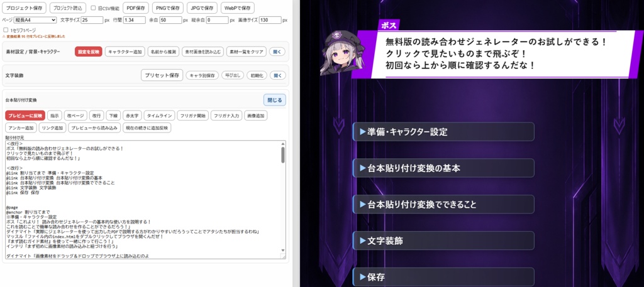Click the 呼び出し button
Screen dimensions: 644x287
(233, 75)
